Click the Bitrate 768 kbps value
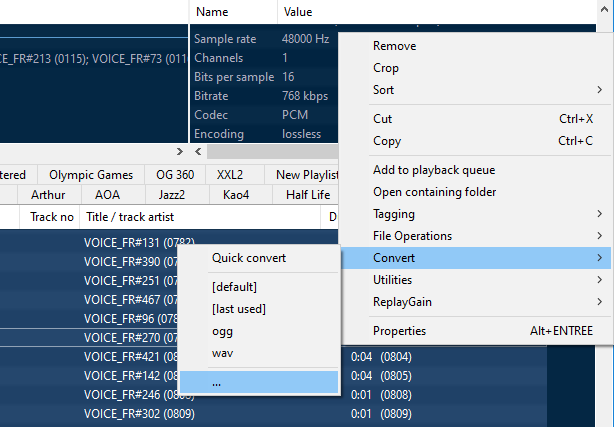The image size is (614, 427). click(x=305, y=96)
